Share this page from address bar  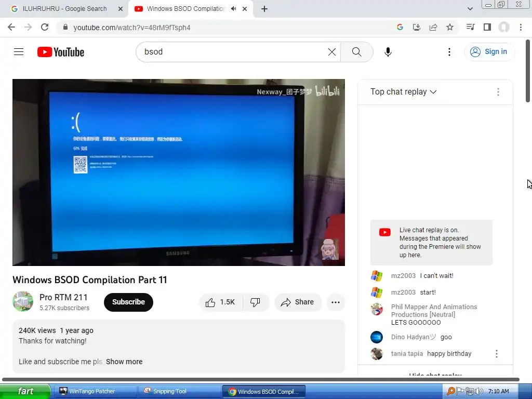433,27
